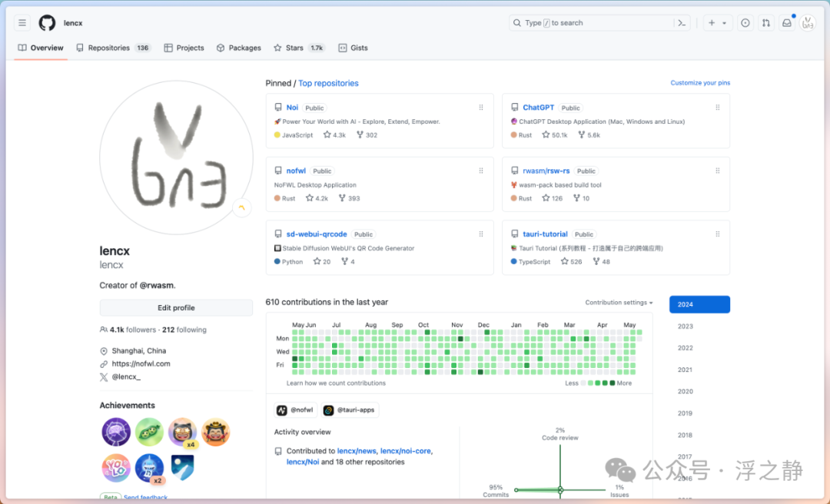Click the drag handle on sd-webui-qrcode card
Viewport: 830px width, 504px height.
tap(481, 234)
